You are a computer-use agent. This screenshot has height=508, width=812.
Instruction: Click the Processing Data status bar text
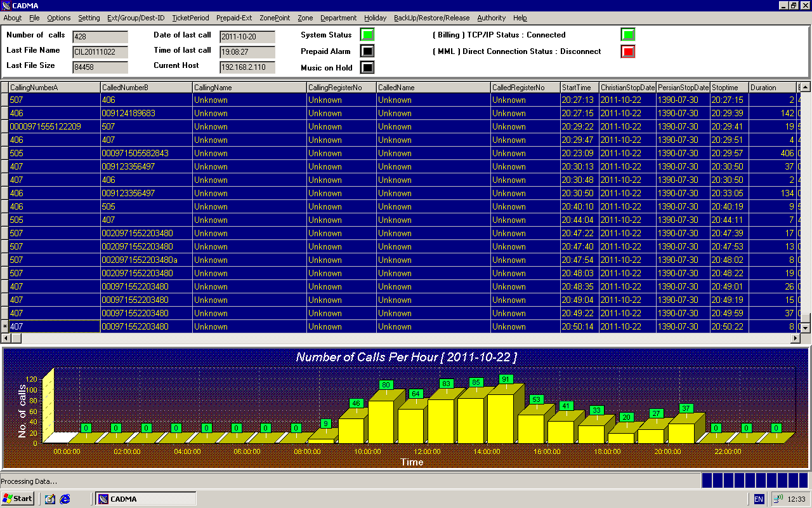[29, 481]
